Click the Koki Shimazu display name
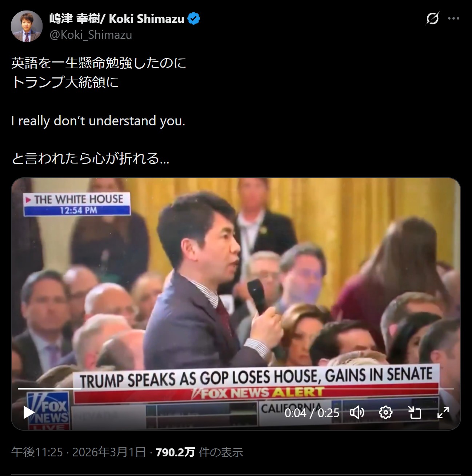 pos(117,19)
